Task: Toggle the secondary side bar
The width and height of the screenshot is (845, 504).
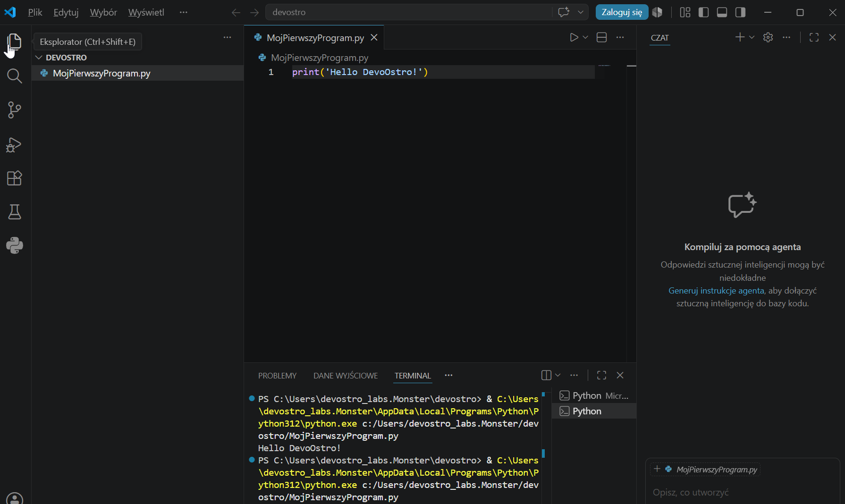Action: 740,12
